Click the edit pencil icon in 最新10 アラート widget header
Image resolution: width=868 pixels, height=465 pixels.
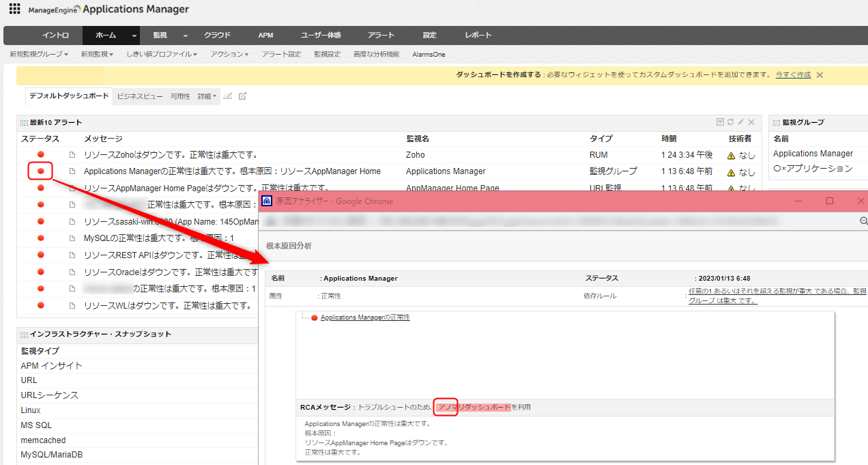(x=740, y=122)
